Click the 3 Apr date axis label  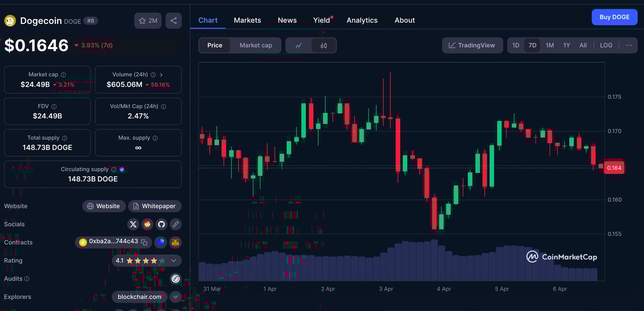tap(386, 289)
